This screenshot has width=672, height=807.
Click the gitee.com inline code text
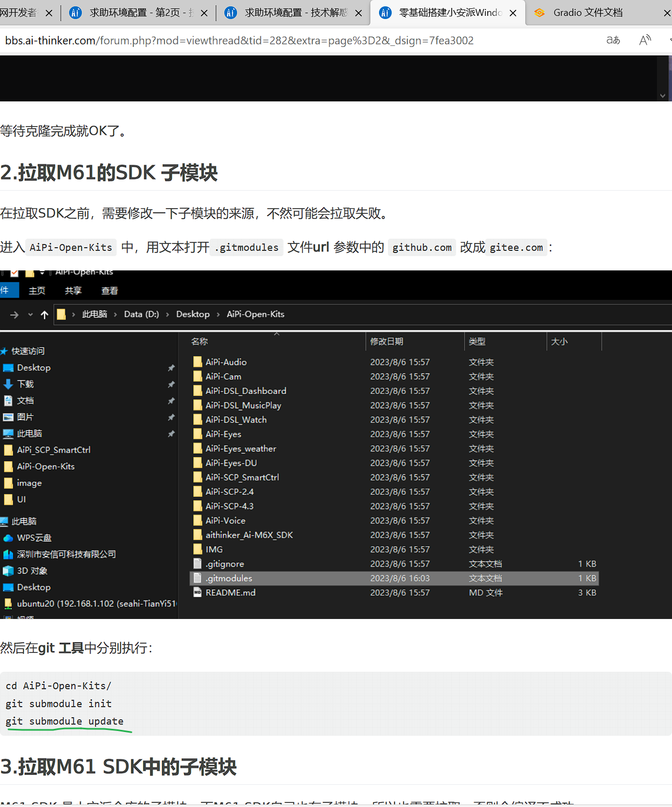click(516, 248)
